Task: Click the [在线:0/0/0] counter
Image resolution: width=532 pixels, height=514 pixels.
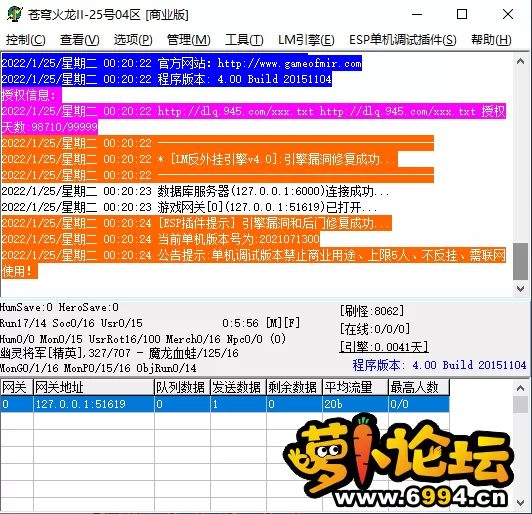Action: (x=375, y=329)
